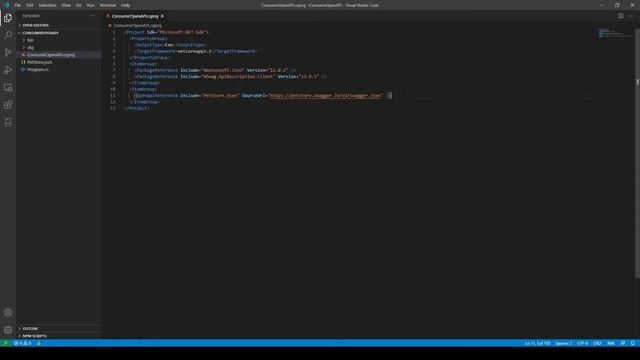Open the Remote Explorer view

tap(8, 88)
